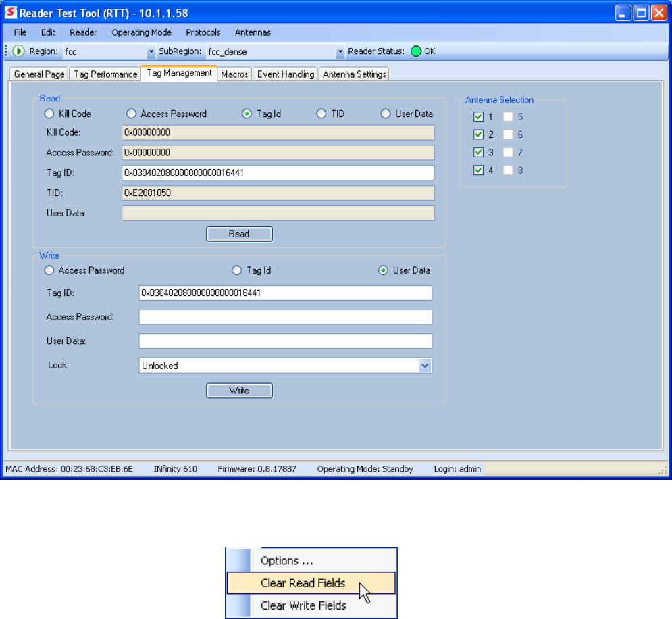Enable antenna 5 checkbox

[508, 116]
